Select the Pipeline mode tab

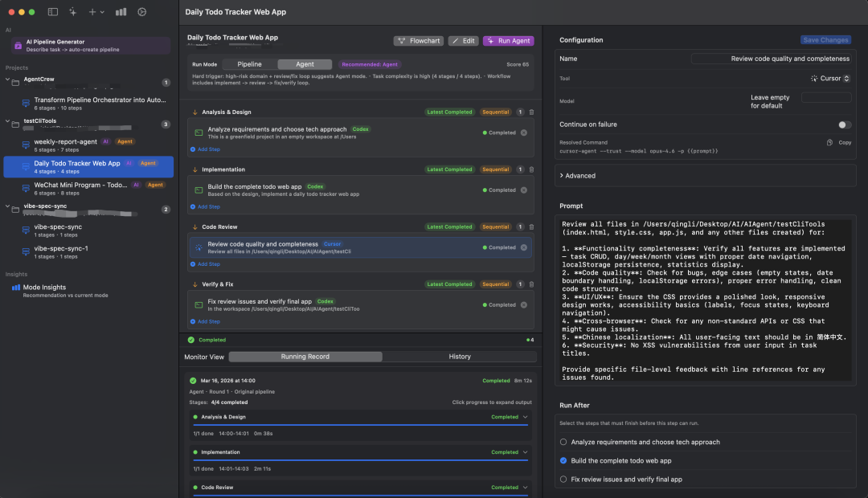[250, 63]
